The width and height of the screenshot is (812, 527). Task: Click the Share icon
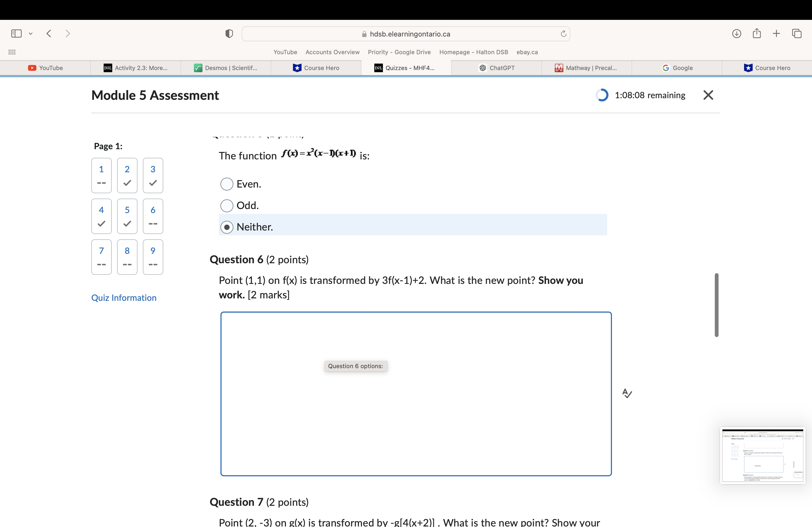[x=757, y=33]
